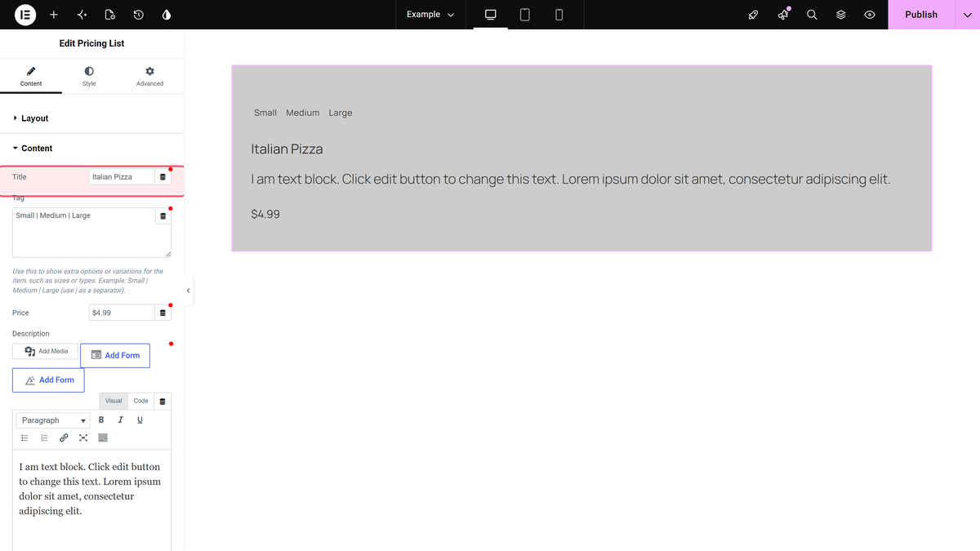Open the document settings page icon
The height and width of the screenshot is (551, 980).
point(110,15)
